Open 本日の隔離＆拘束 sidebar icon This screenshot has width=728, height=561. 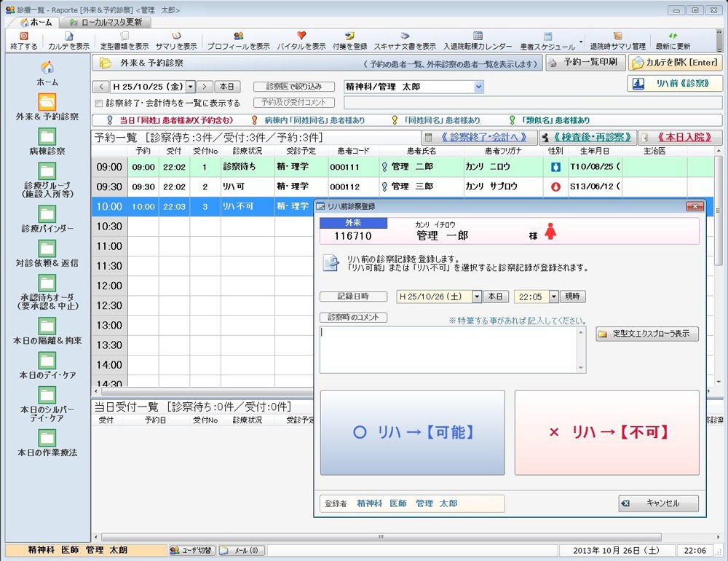pos(47,326)
